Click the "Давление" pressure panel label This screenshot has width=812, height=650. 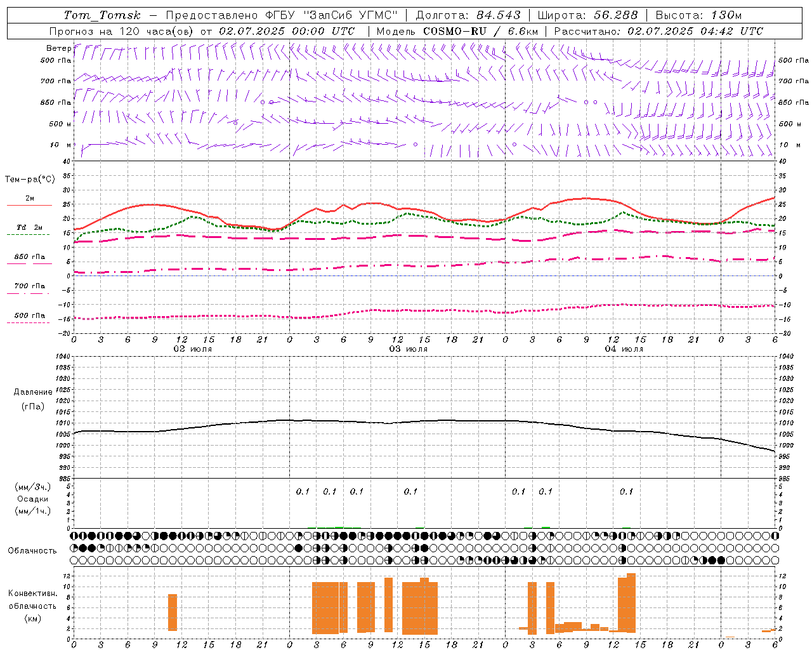pyautogui.click(x=33, y=392)
